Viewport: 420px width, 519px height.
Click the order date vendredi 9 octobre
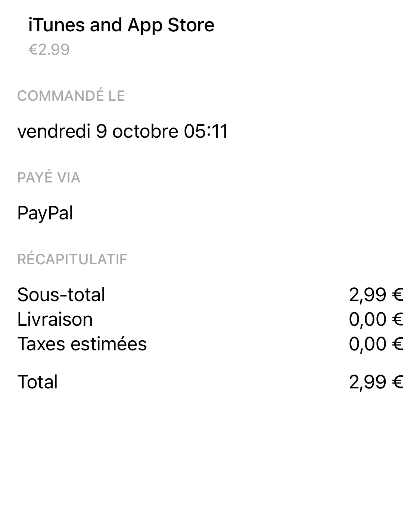pos(98,131)
